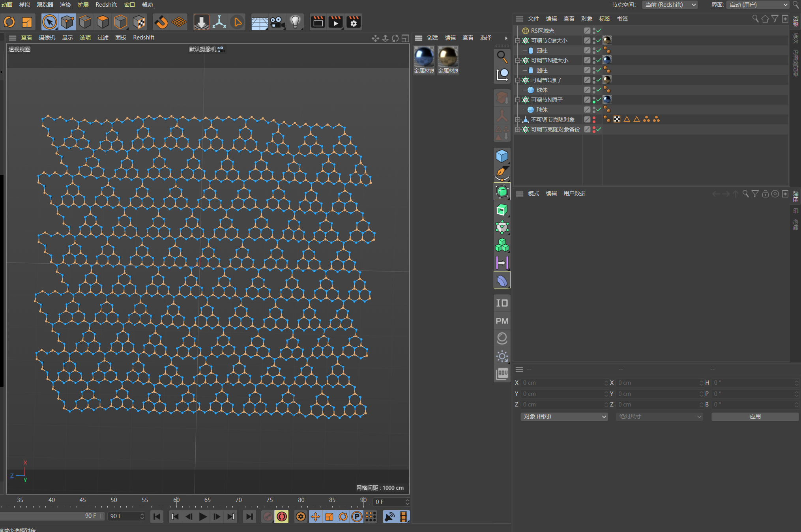The width and height of the screenshot is (801, 532).
Task: Play the animation forward
Action: pos(203,517)
